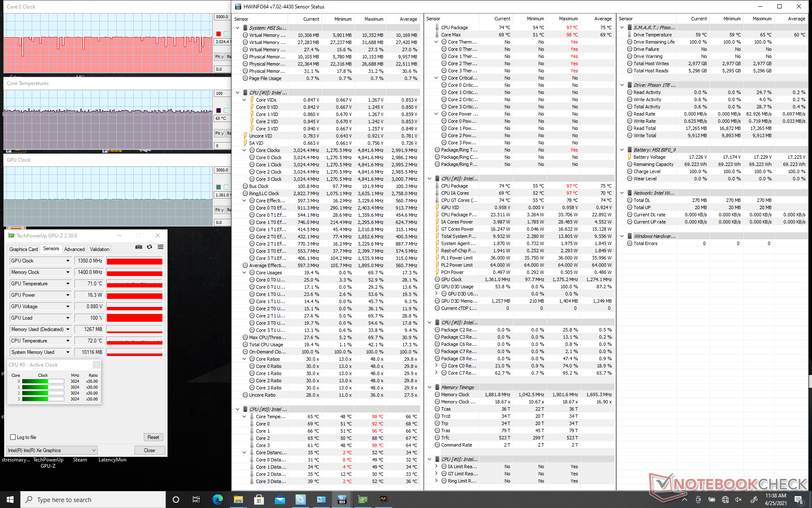This screenshot has width=812, height=508.
Task: Open GPU-Z hamburger menu icon
Action: point(160,247)
